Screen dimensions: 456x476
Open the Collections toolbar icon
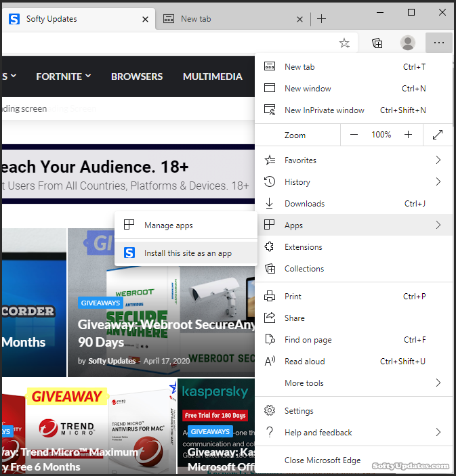coord(377,43)
